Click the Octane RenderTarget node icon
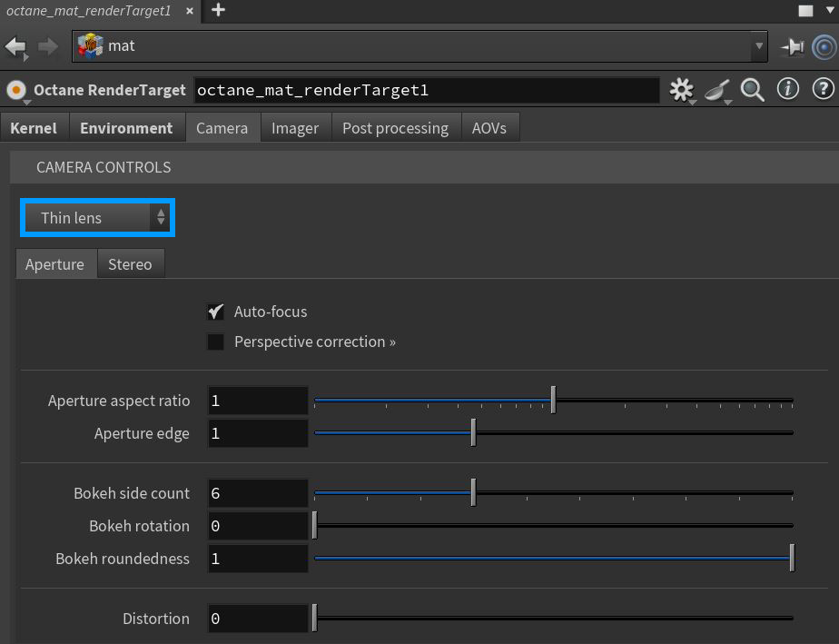839x644 pixels. click(15, 90)
